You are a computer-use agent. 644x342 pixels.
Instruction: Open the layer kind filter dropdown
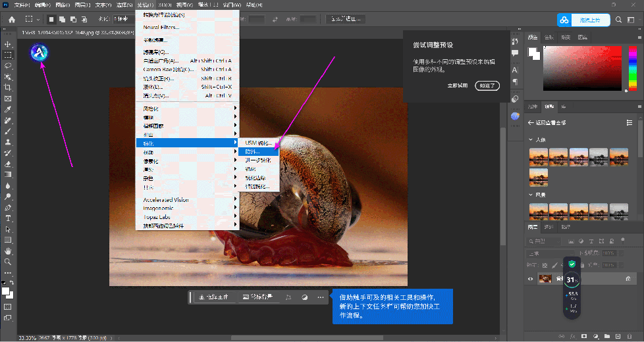pos(545,241)
